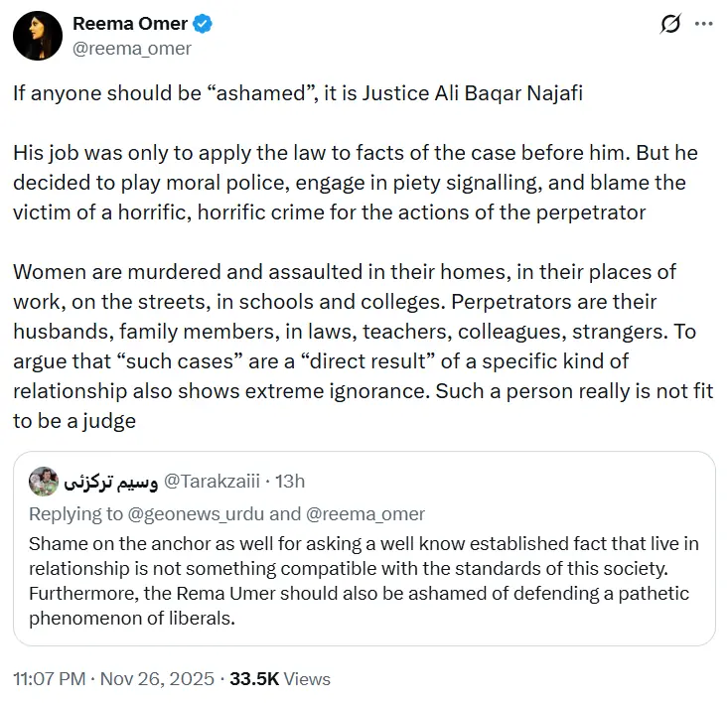Open the quoted tweet's 13h timestamp
This screenshot has width=728, height=704.
[290, 482]
